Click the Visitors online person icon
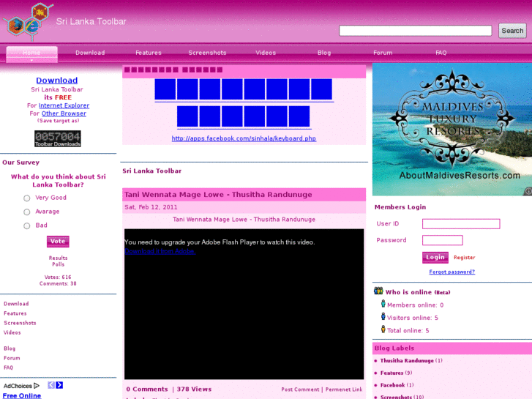This screenshot has width=532, height=399. [x=383, y=316]
